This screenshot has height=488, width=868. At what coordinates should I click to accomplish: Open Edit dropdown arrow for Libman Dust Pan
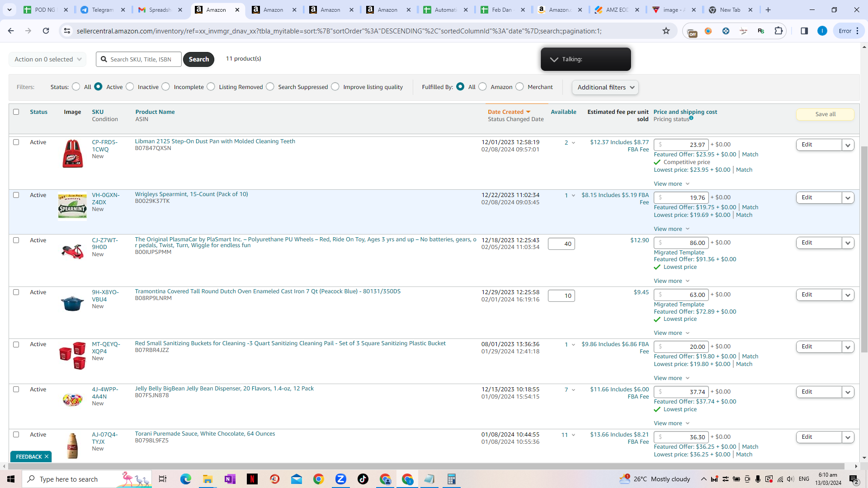pyautogui.click(x=848, y=145)
